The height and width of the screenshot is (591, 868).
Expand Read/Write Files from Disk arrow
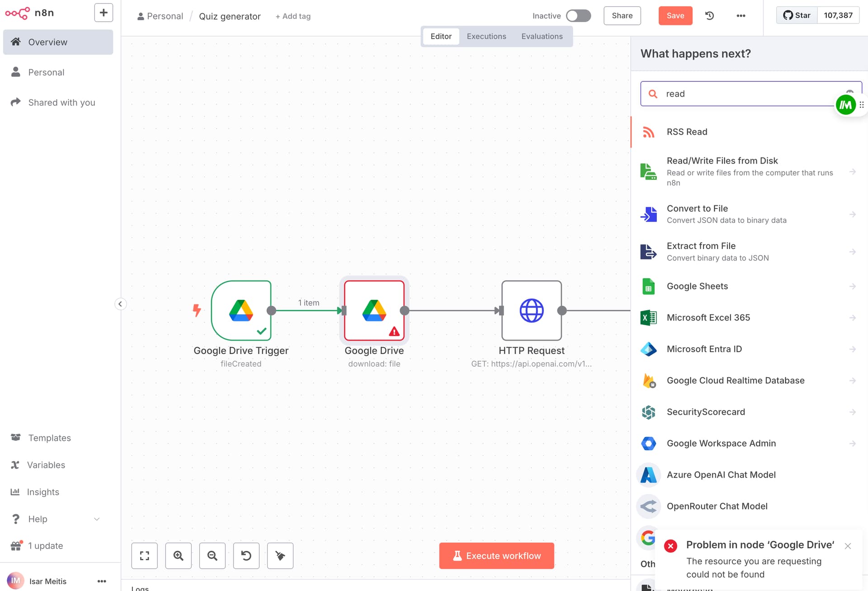852,172
